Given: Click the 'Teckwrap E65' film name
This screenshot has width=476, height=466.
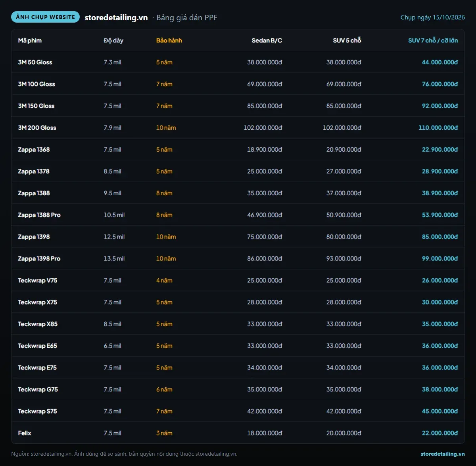Looking at the screenshot, I should [x=37, y=346].
